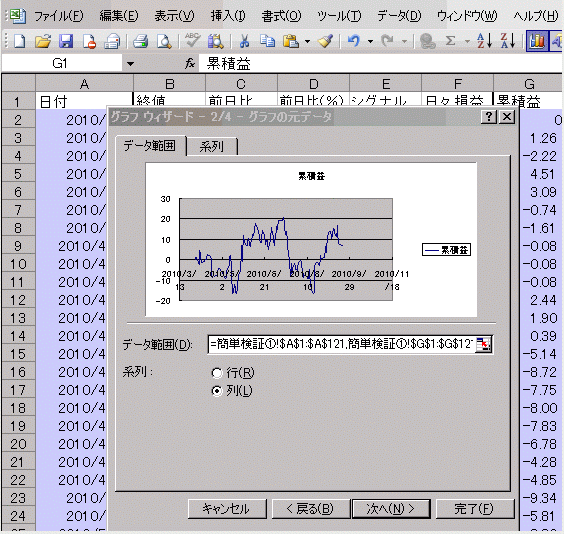
Task: Select row 12 header
Action: tap(18, 300)
